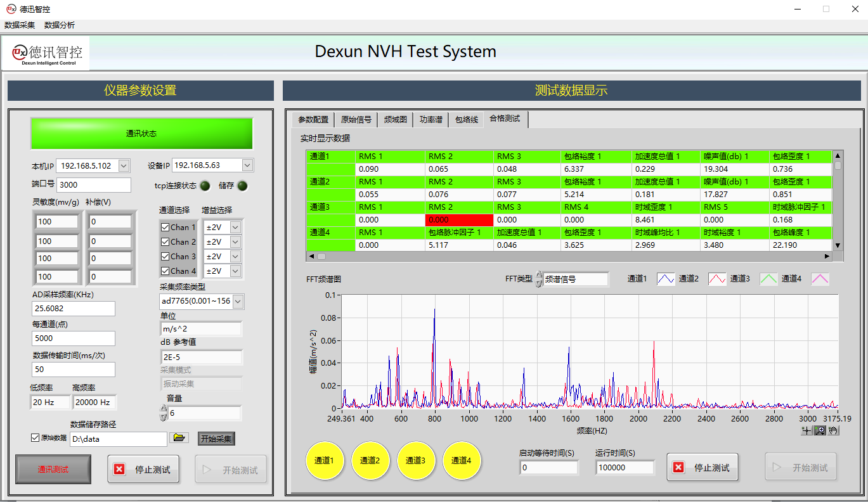Screen dimensions: 868x502
Task: Open the 设备IP address dropdown
Action: pos(247,165)
